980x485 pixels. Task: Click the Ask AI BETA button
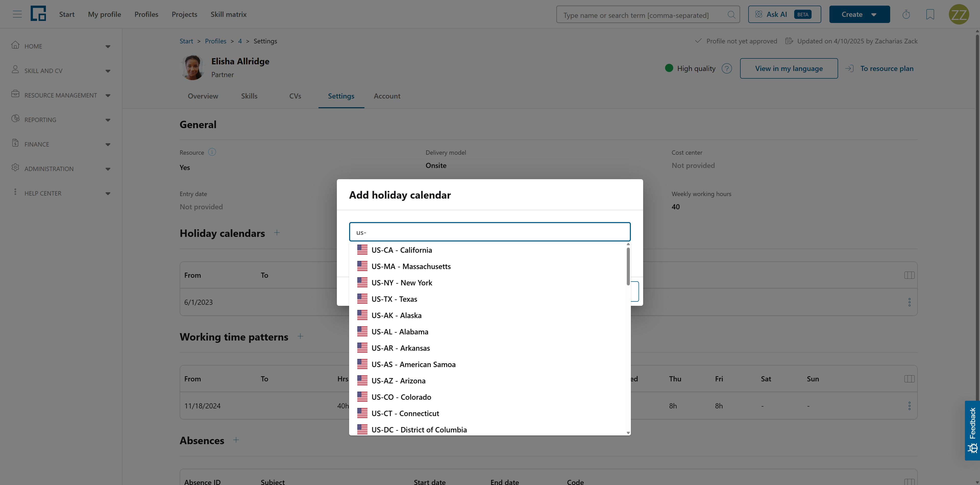tap(785, 15)
